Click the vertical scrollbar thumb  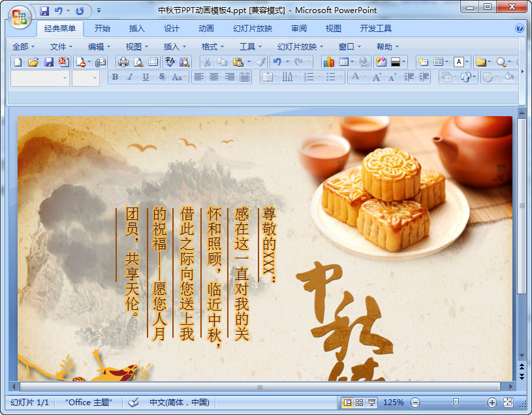[x=522, y=206]
